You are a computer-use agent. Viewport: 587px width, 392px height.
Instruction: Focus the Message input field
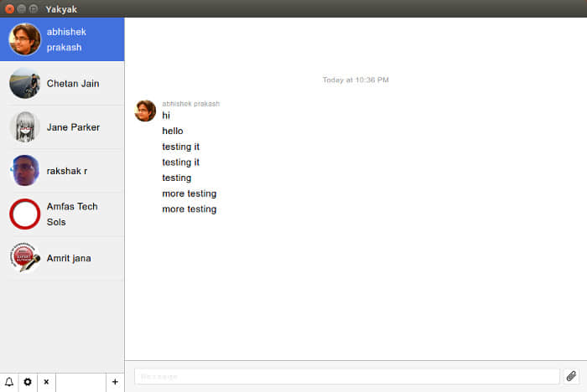coord(346,376)
